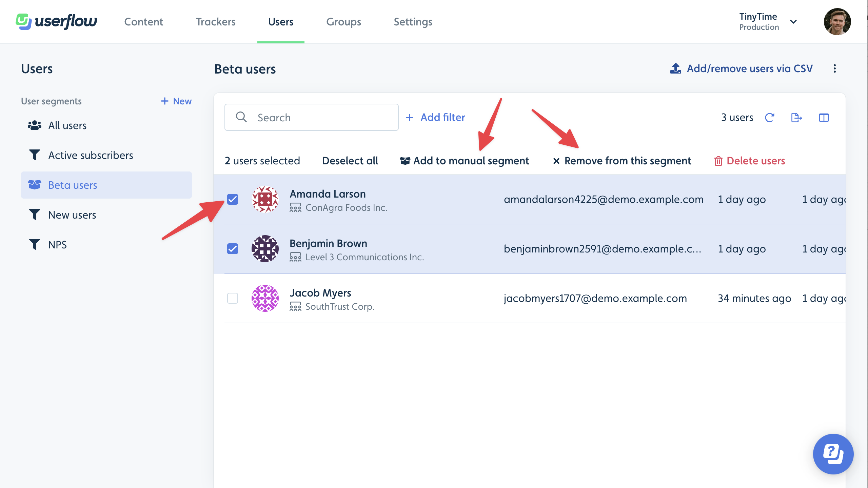Click amandalarson4225@demo.example.com email

(x=604, y=199)
